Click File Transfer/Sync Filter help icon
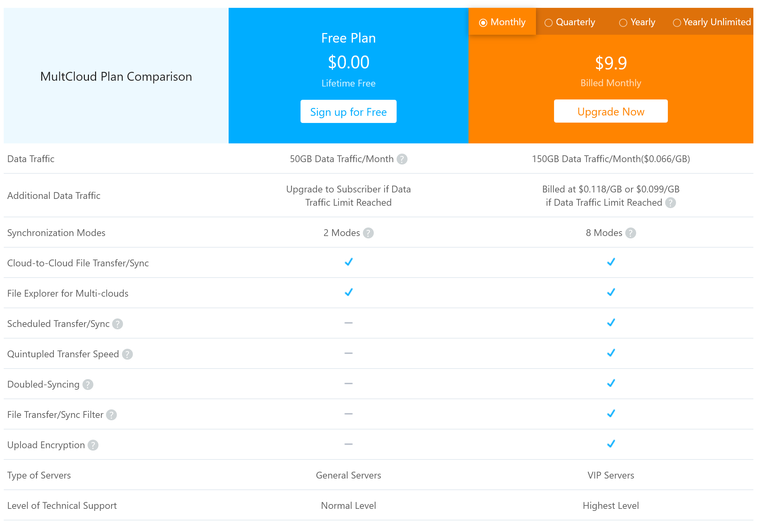 [x=111, y=415]
